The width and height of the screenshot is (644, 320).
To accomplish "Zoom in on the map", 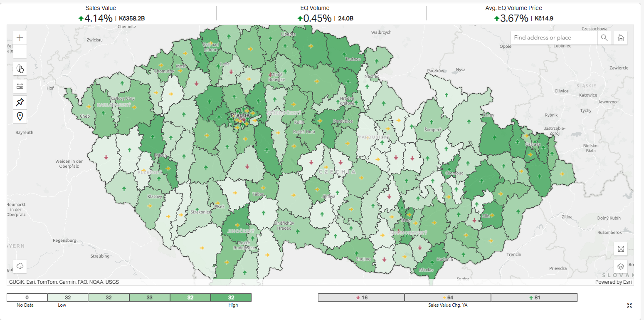I will coord(20,38).
